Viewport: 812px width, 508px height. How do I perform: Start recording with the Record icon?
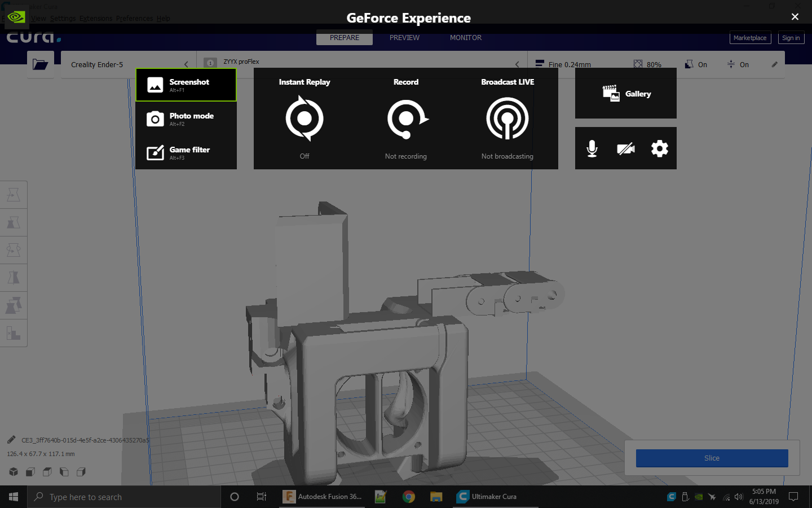(407, 119)
